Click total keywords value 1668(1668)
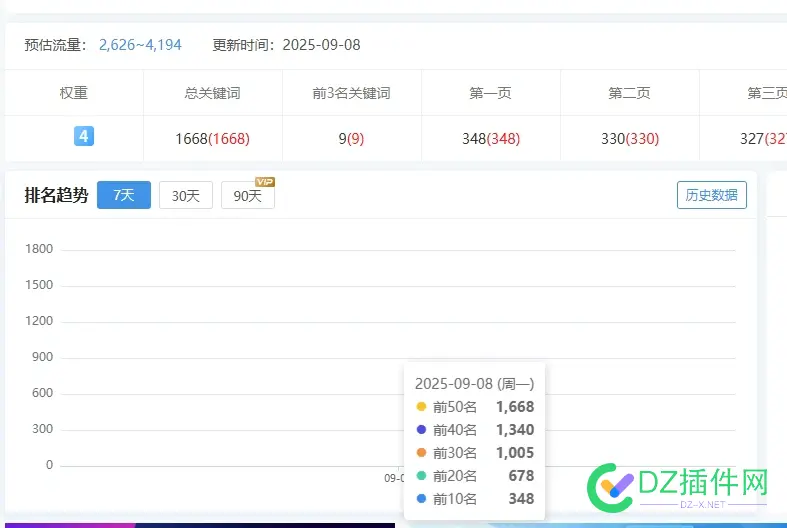 [x=212, y=139]
